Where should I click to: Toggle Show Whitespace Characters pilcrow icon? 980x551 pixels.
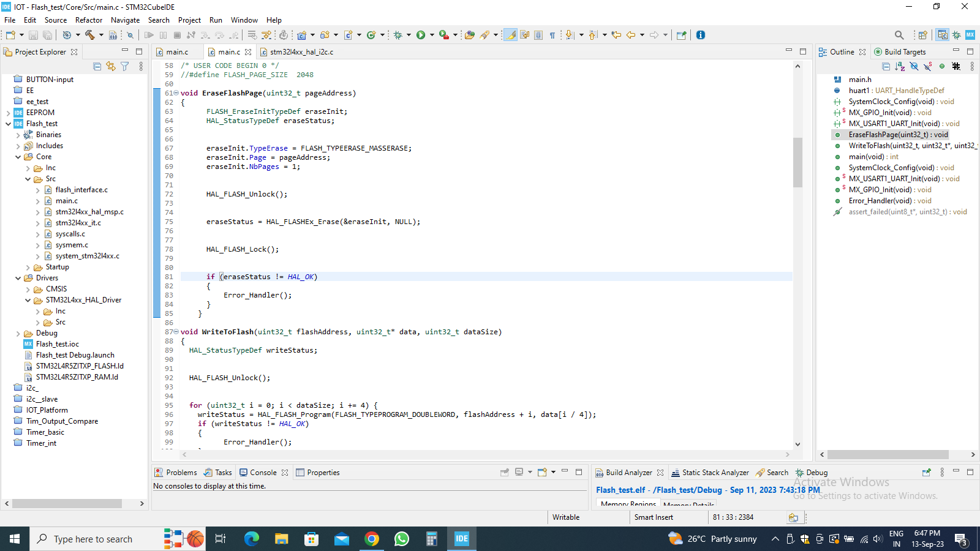(x=552, y=35)
